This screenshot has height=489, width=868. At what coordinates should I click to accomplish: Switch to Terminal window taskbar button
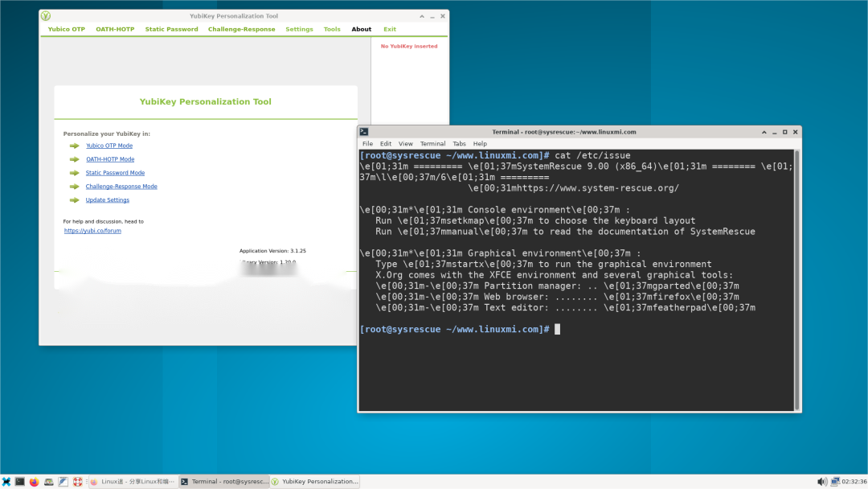click(x=224, y=482)
